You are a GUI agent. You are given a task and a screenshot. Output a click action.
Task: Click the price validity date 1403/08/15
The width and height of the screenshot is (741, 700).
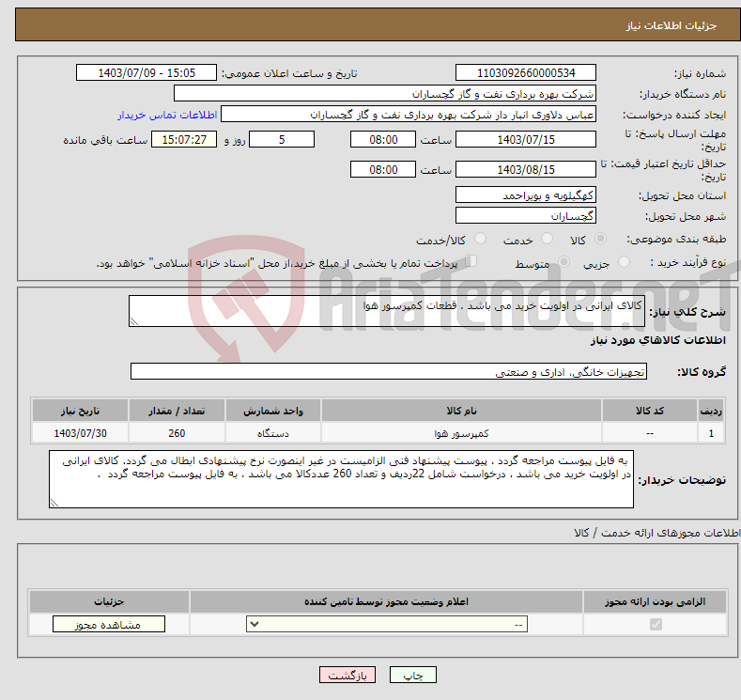[526, 170]
